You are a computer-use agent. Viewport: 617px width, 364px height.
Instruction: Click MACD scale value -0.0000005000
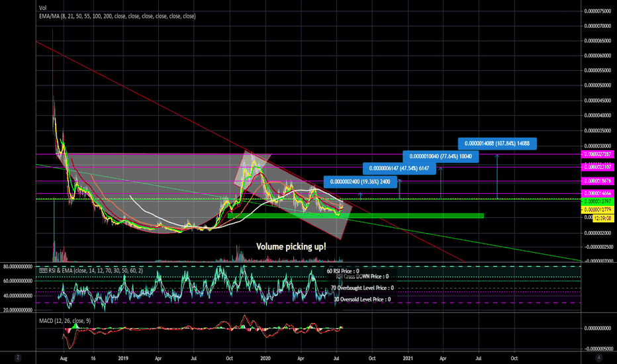click(597, 349)
